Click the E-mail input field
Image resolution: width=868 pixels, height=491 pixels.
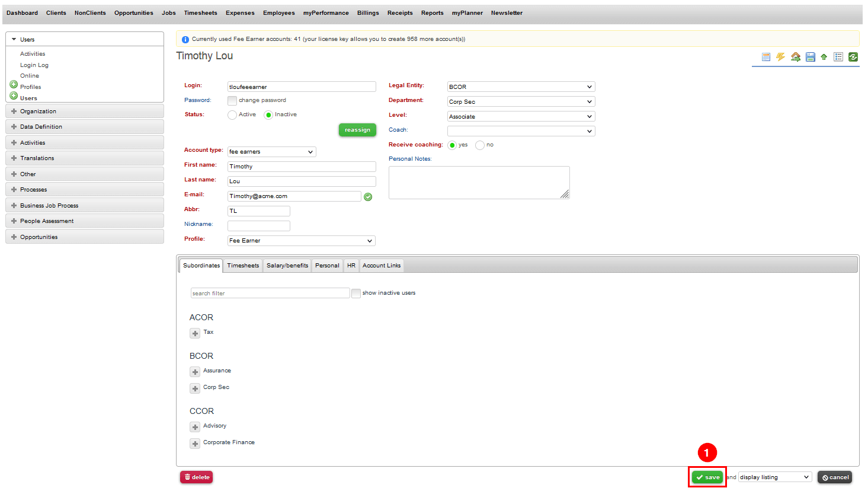tap(294, 196)
